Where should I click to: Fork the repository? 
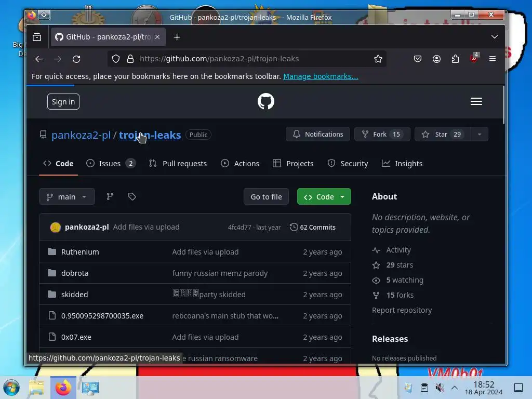382,135
